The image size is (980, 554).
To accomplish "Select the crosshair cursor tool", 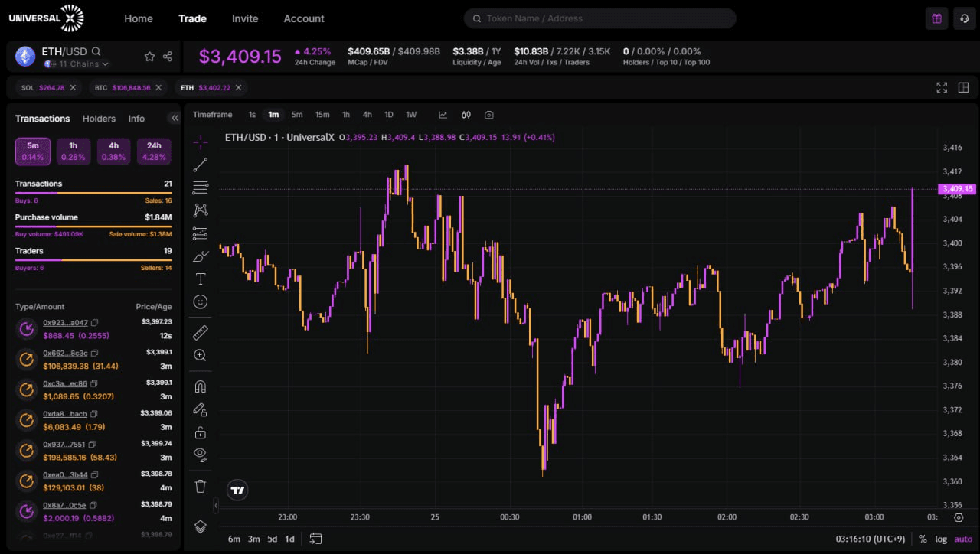I will point(200,142).
